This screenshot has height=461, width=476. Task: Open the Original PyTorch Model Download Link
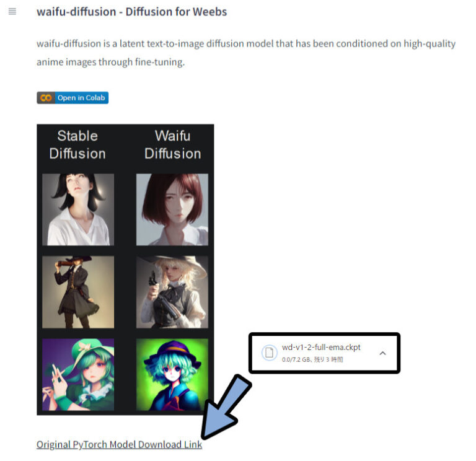point(119,445)
